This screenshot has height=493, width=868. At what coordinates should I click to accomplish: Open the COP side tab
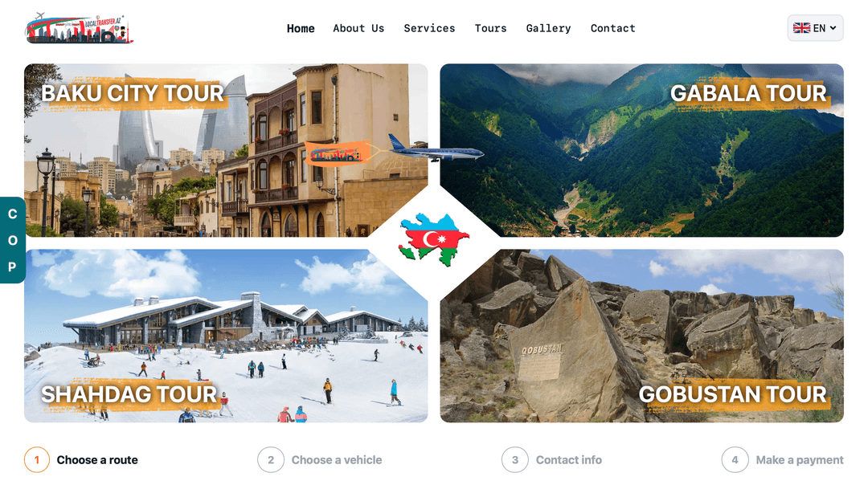[12, 240]
